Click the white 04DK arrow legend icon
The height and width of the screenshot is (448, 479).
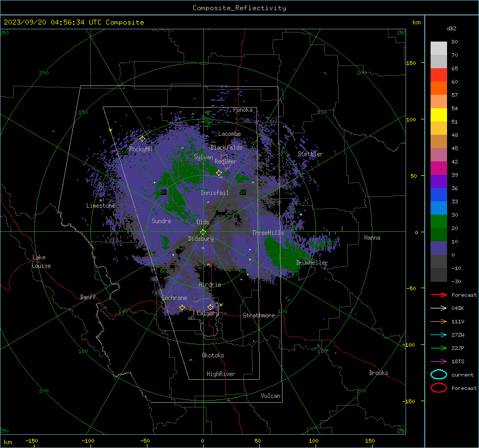pyautogui.click(x=439, y=308)
